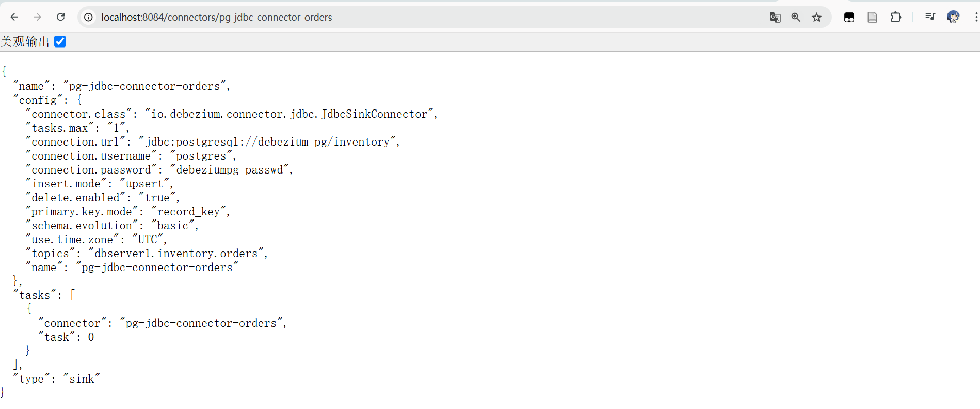
Task: Click the localhost:8084 URL address field
Action: pyautogui.click(x=217, y=18)
